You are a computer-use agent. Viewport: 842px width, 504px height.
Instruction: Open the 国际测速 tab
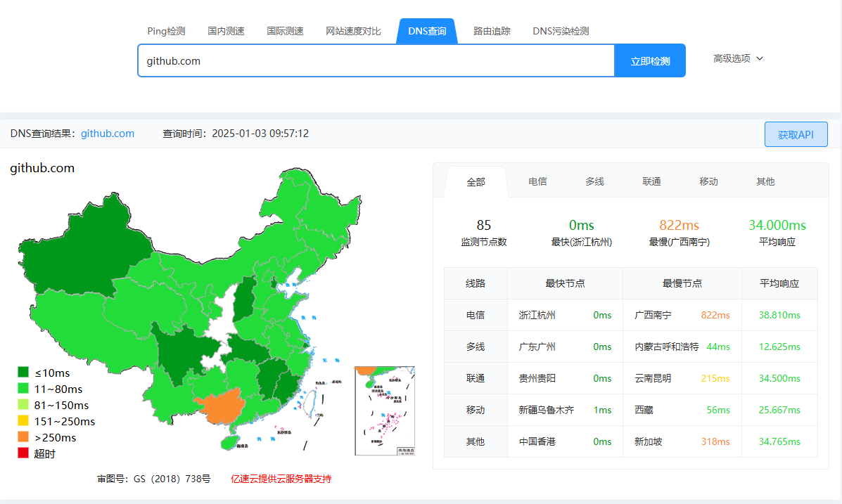click(285, 31)
